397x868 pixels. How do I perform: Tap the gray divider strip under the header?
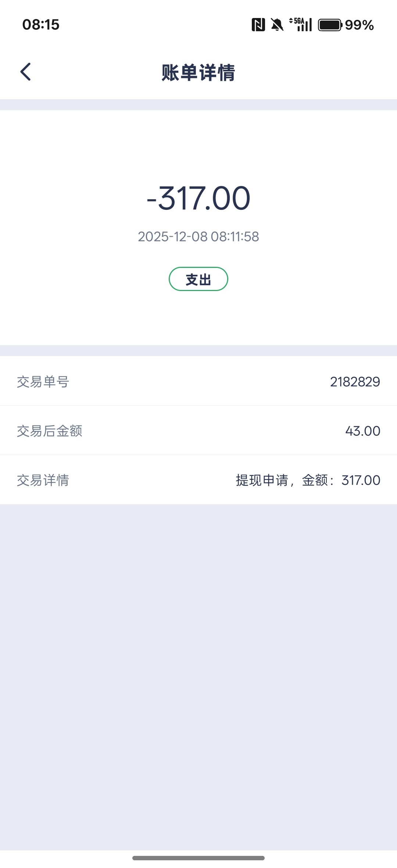pyautogui.click(x=198, y=105)
